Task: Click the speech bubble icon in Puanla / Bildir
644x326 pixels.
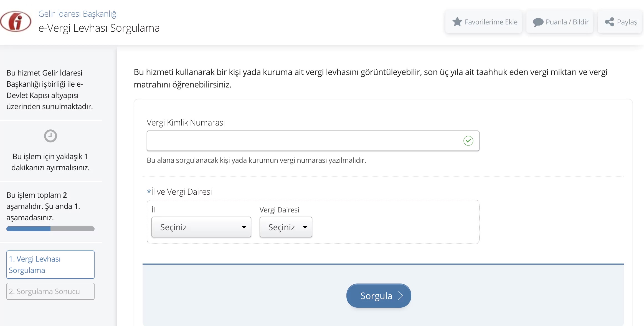Action: (538, 22)
